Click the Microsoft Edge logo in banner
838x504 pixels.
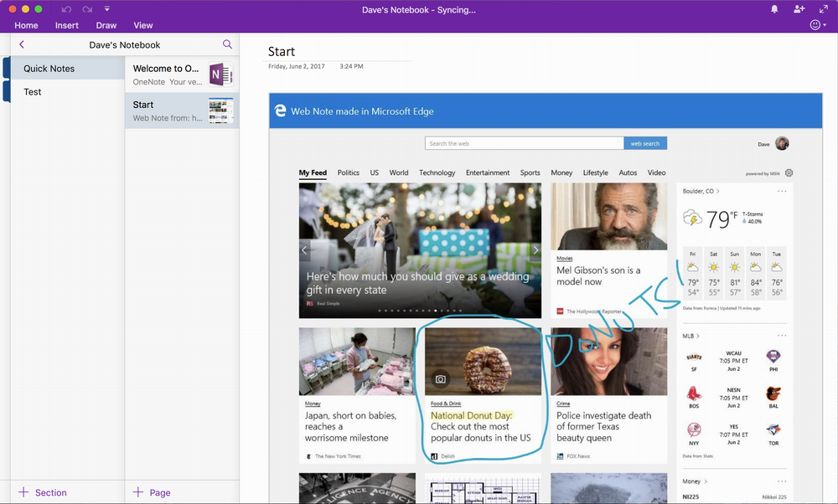[x=280, y=111]
